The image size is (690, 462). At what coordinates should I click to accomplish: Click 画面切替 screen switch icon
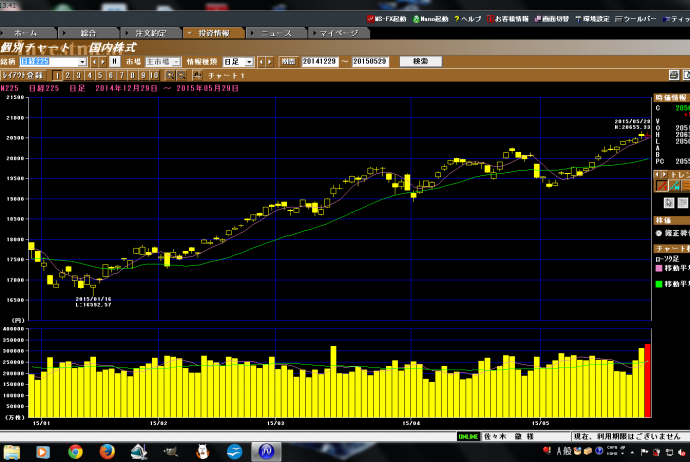coord(558,18)
